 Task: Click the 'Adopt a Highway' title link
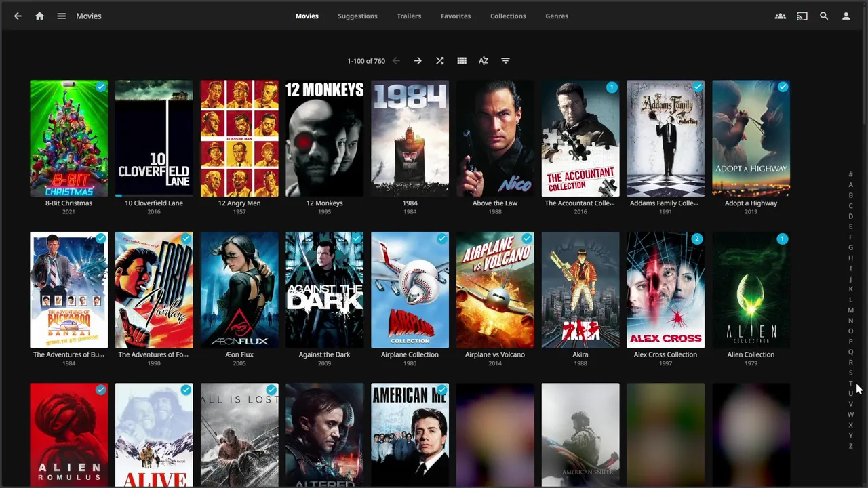[751, 203]
